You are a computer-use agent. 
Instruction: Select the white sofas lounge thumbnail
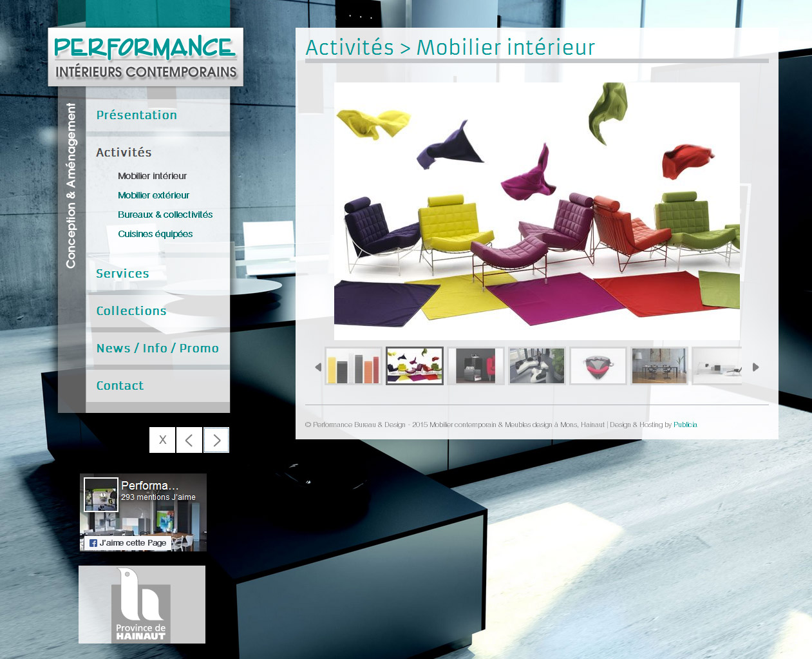click(x=537, y=366)
